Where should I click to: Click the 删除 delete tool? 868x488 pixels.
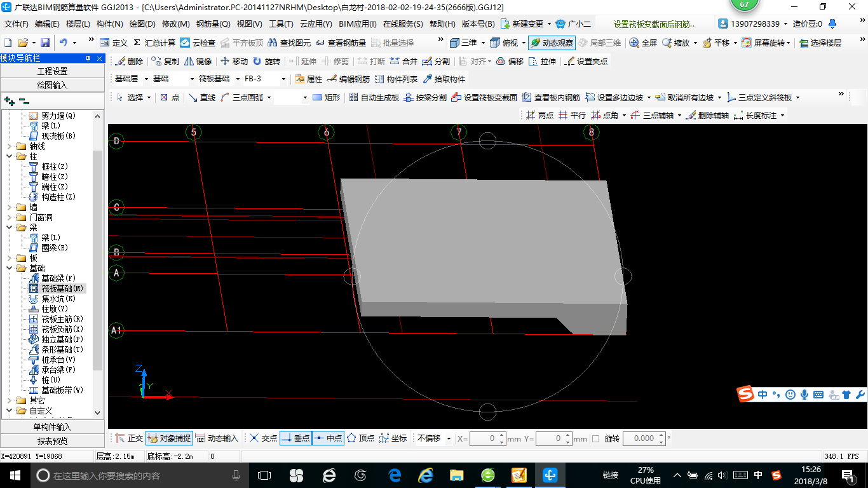click(x=130, y=62)
